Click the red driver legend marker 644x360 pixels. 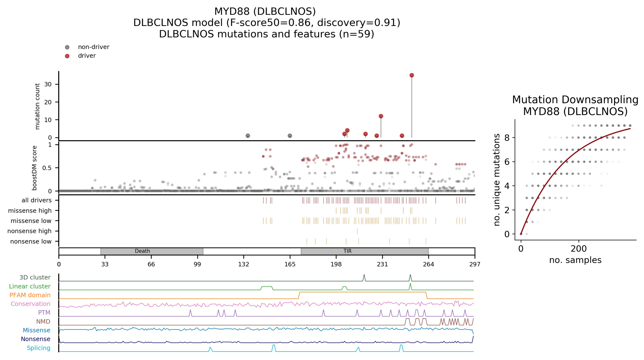point(67,56)
